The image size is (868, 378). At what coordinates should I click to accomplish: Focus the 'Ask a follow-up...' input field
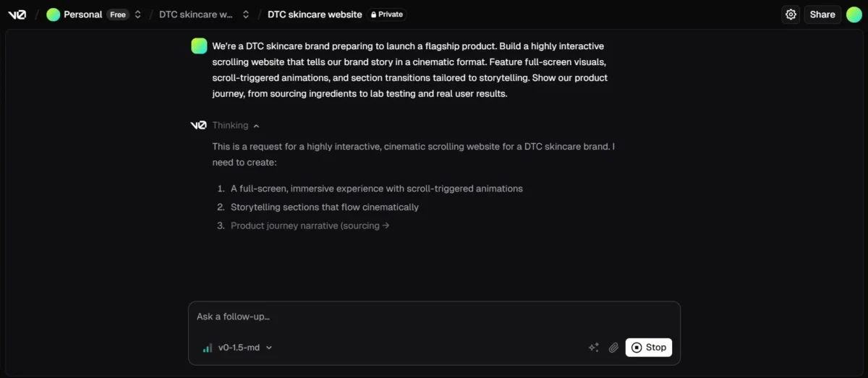434,317
